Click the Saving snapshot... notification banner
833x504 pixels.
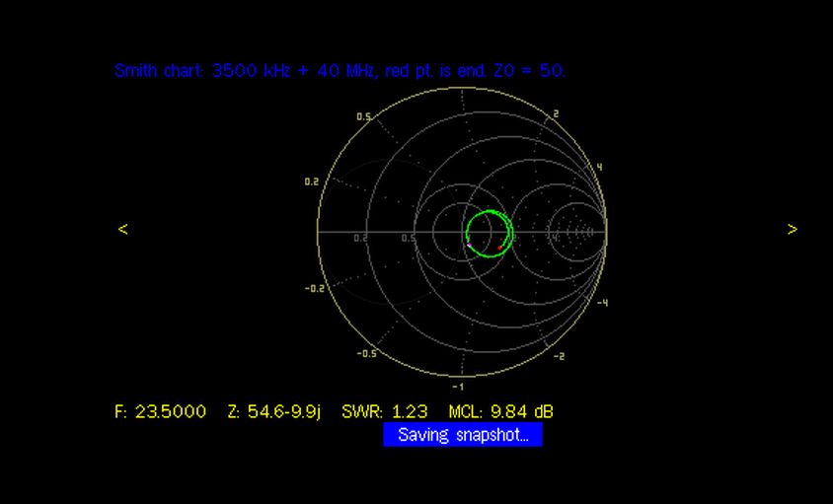(463, 435)
